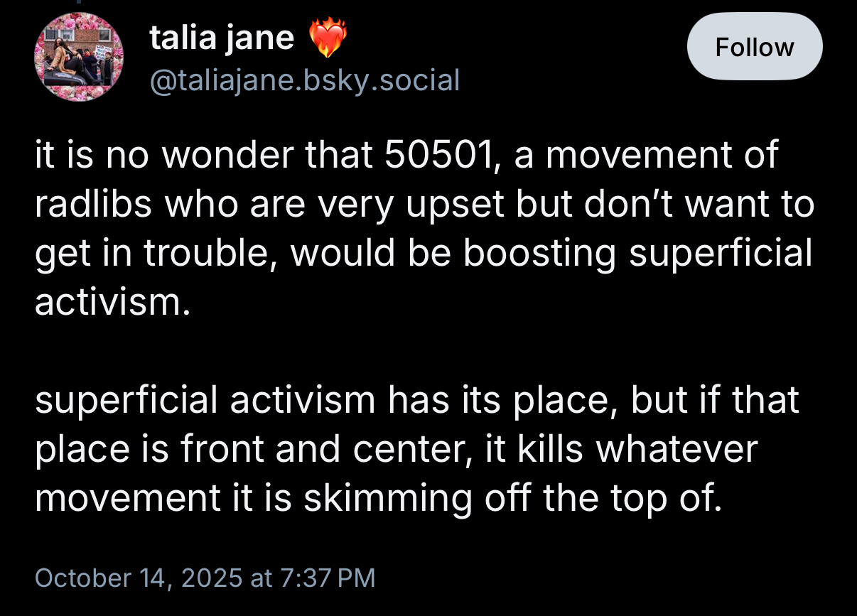
Task: Click the Follow button
Action: (x=754, y=47)
